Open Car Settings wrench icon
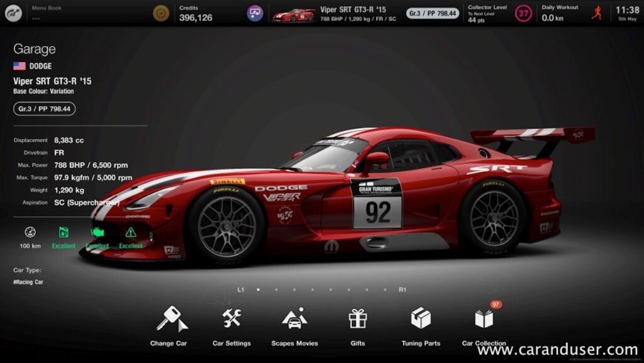The width and height of the screenshot is (644, 363). coord(231,319)
